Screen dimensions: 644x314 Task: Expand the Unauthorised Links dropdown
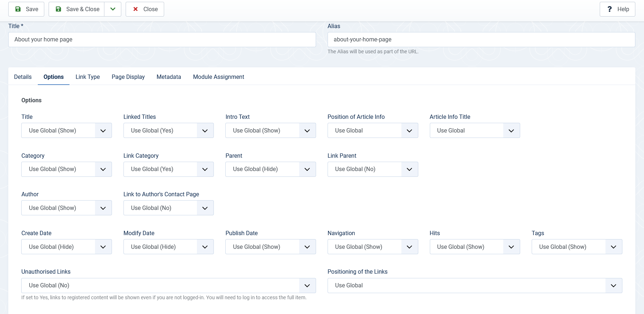[168, 286]
